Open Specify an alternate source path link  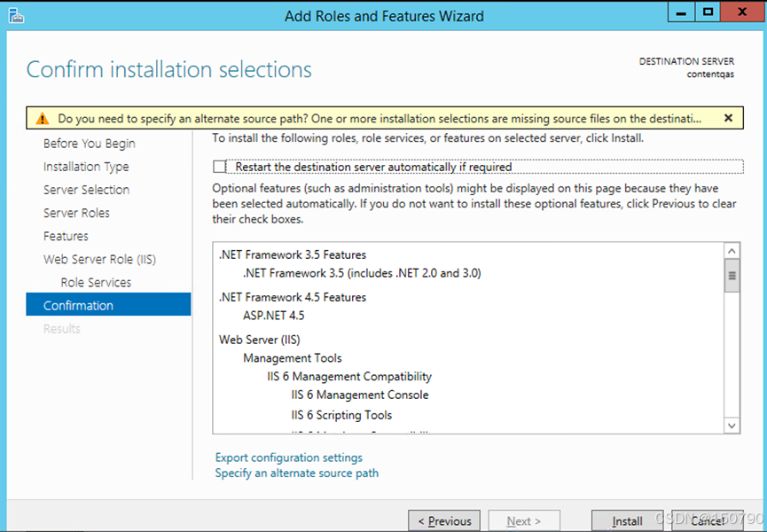296,473
